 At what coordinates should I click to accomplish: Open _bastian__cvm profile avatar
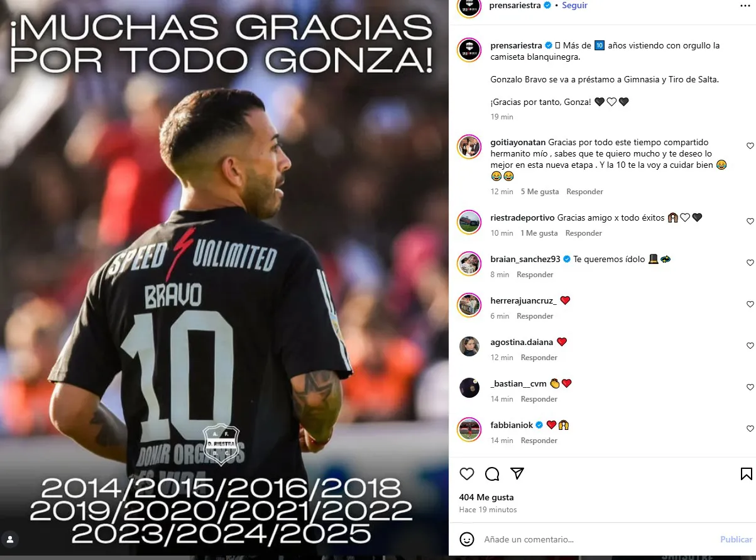point(469,388)
